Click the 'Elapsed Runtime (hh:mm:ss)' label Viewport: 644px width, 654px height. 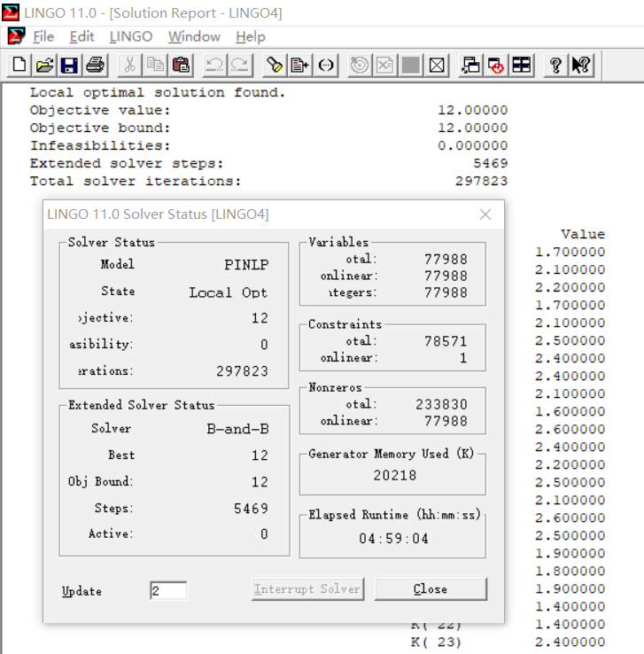(394, 514)
